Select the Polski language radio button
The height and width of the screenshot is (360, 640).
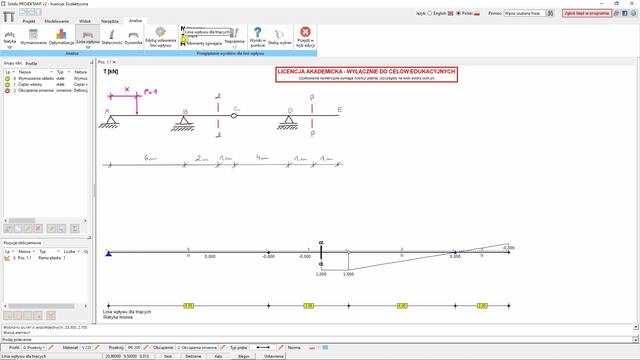458,13
